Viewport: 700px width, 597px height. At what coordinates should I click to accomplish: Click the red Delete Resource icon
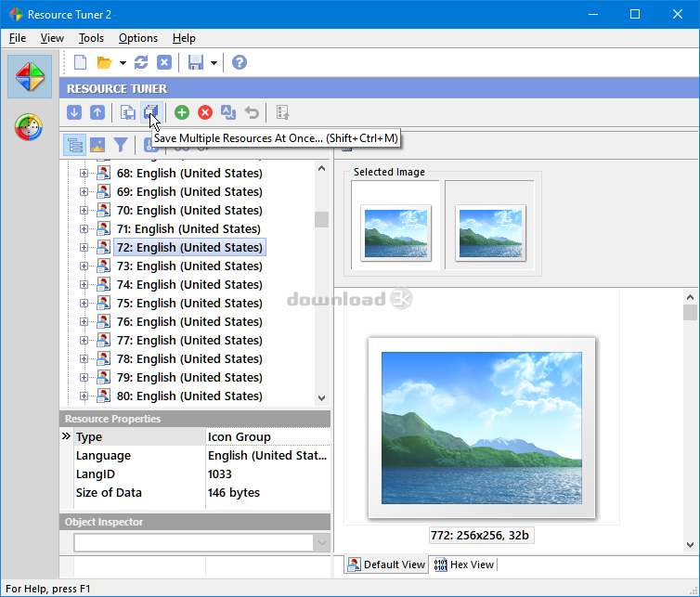click(205, 112)
